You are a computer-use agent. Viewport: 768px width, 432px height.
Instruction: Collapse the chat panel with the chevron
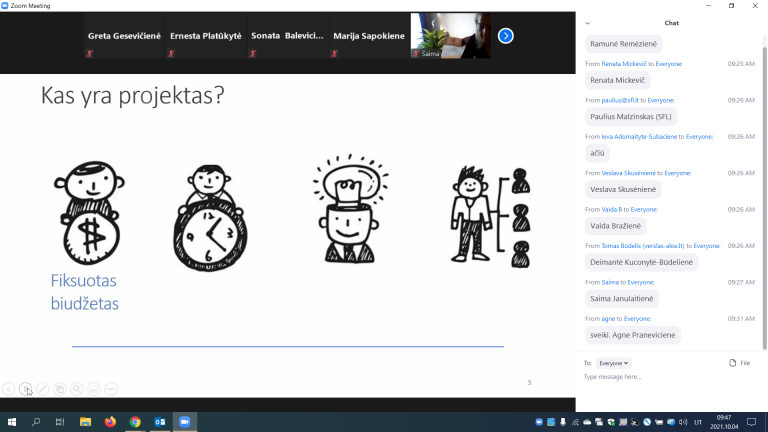click(587, 23)
